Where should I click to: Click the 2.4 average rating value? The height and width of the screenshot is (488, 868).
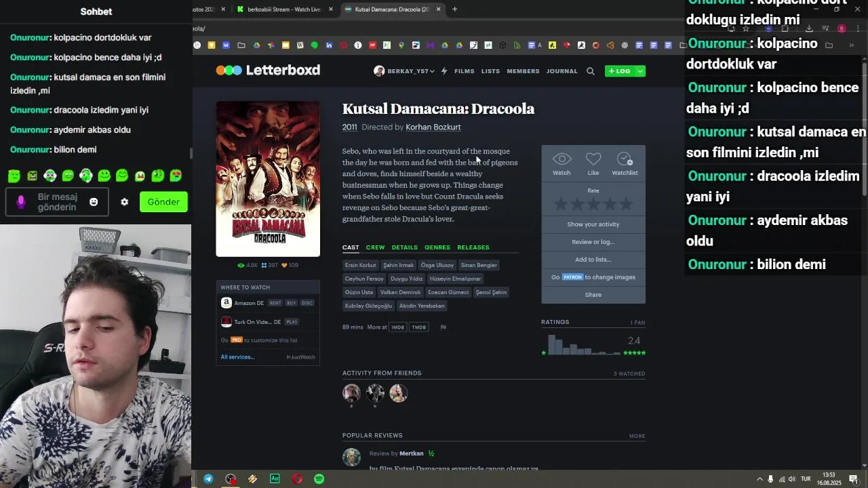tap(634, 341)
